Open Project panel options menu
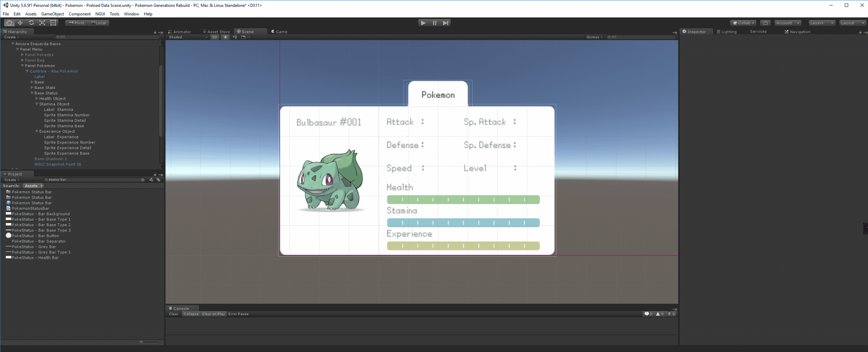The width and height of the screenshot is (868, 352). point(161,175)
